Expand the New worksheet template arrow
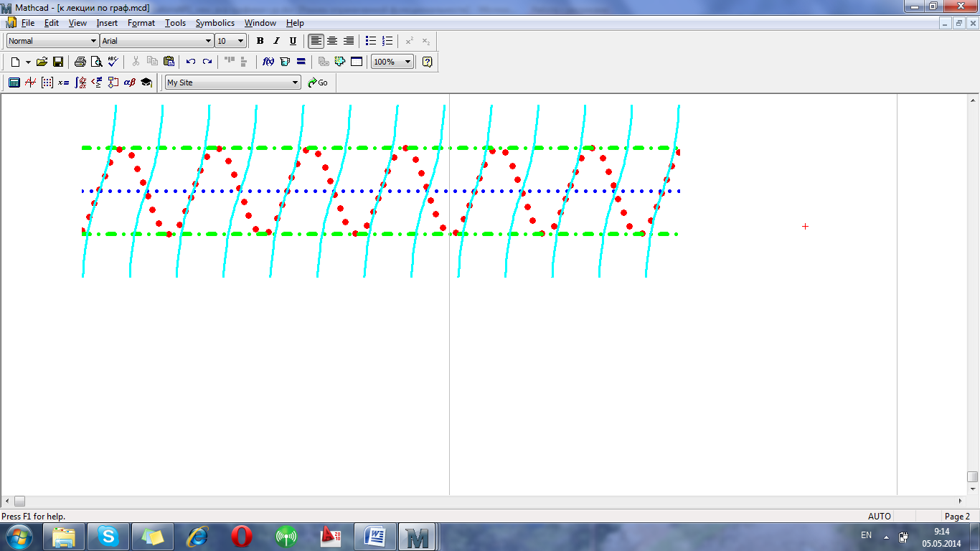The width and height of the screenshot is (980, 551). tap(28, 62)
